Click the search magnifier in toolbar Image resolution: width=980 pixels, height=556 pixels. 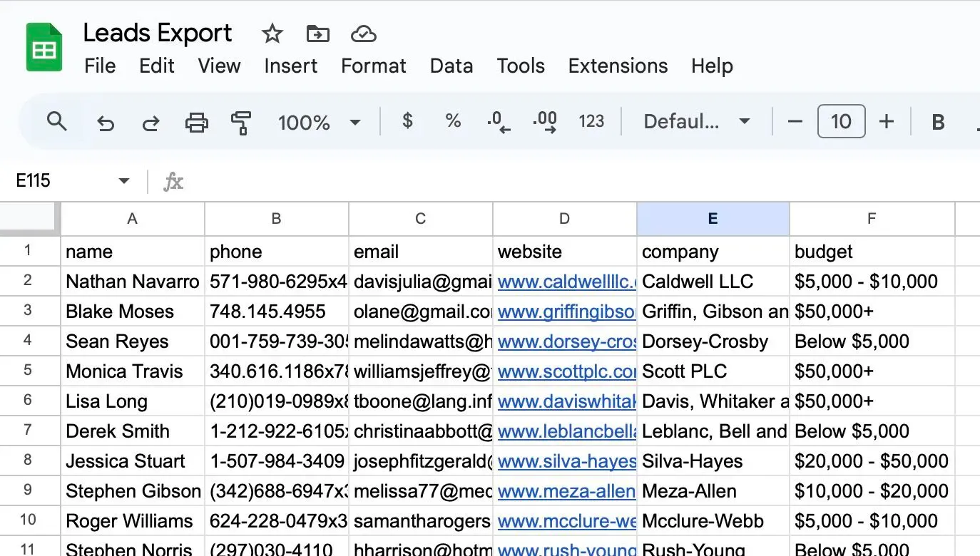(x=56, y=122)
